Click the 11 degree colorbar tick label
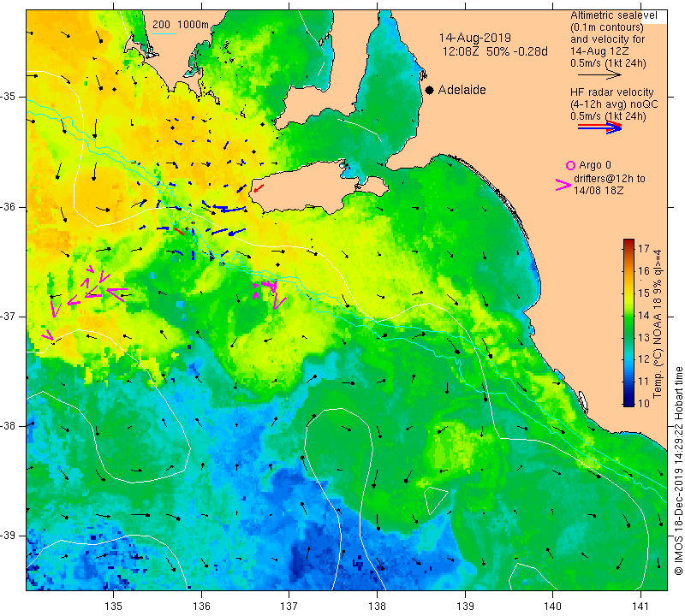The height and width of the screenshot is (616, 685). (x=644, y=381)
